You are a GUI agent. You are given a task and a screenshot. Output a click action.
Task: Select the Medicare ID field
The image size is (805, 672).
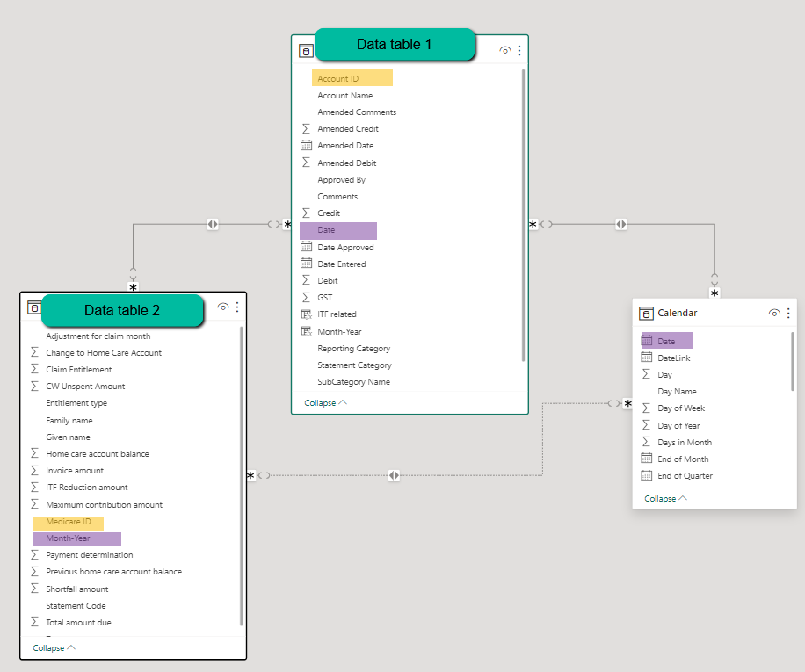click(69, 523)
